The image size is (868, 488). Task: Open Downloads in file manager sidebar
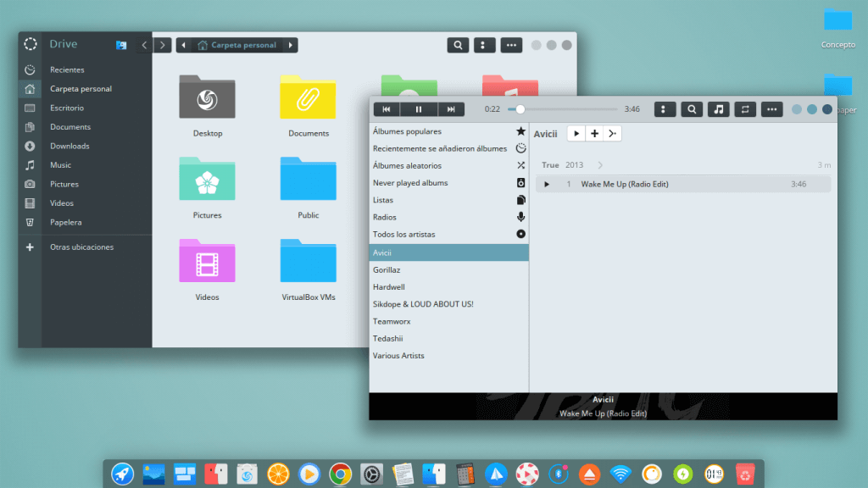[86, 146]
